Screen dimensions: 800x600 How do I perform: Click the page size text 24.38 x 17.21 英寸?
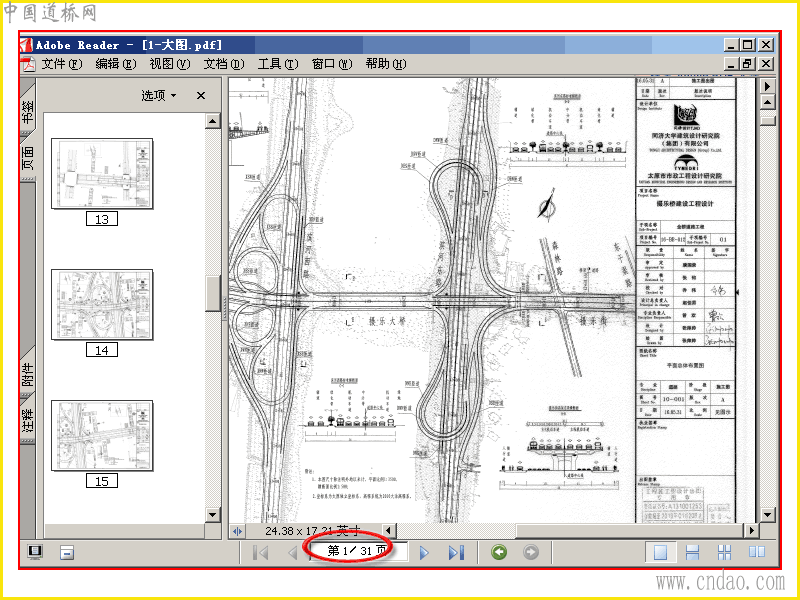[313, 531]
